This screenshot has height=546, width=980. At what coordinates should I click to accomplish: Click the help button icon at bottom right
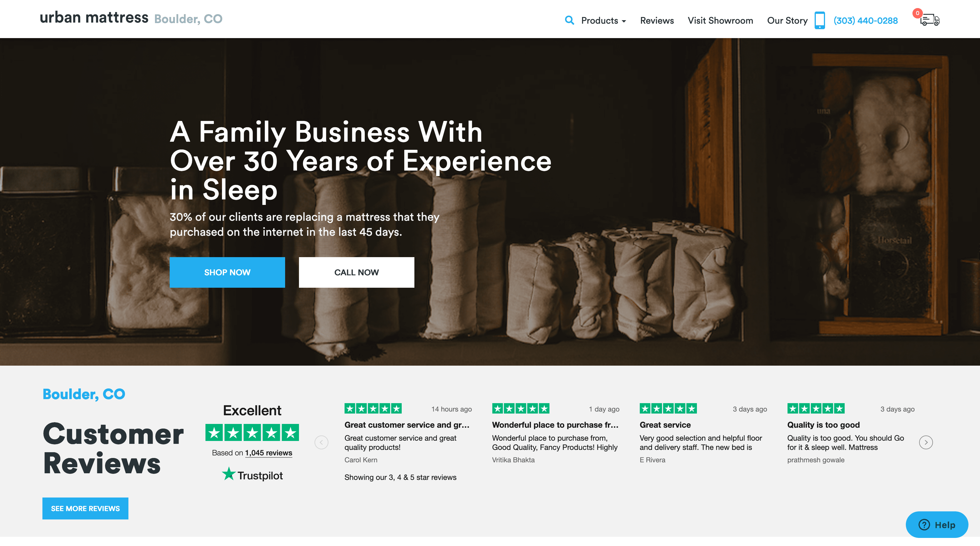[x=938, y=524]
